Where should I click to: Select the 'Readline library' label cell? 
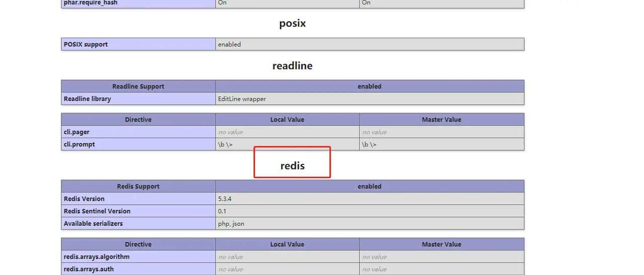(138, 99)
